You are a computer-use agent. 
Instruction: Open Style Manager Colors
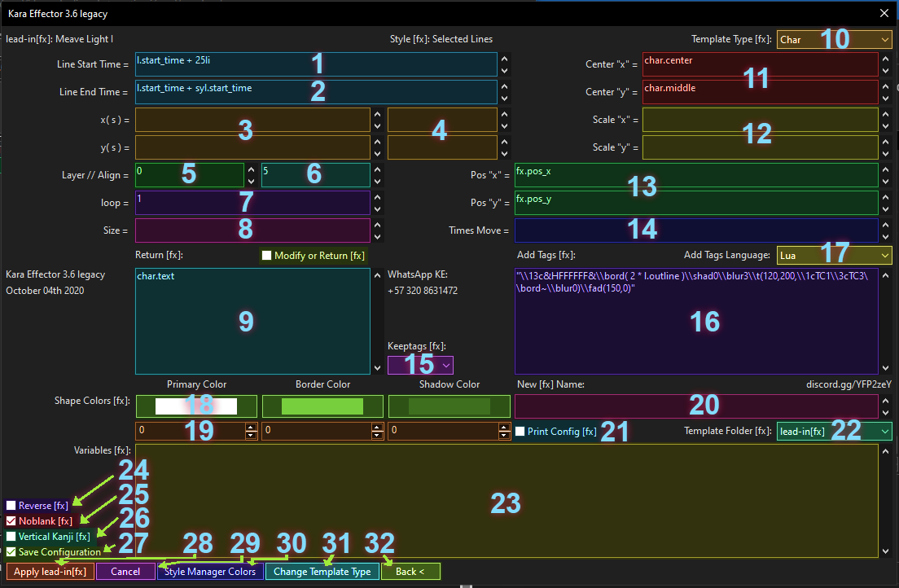click(210, 572)
